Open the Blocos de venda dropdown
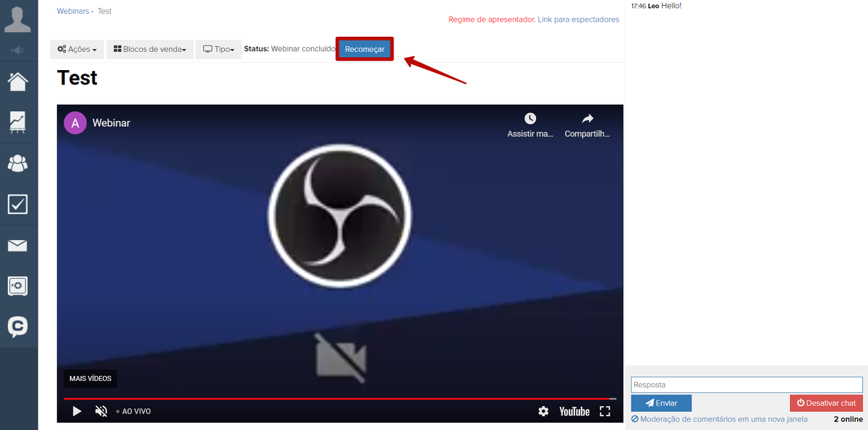Screen dimensions: 868x430 click(150, 49)
